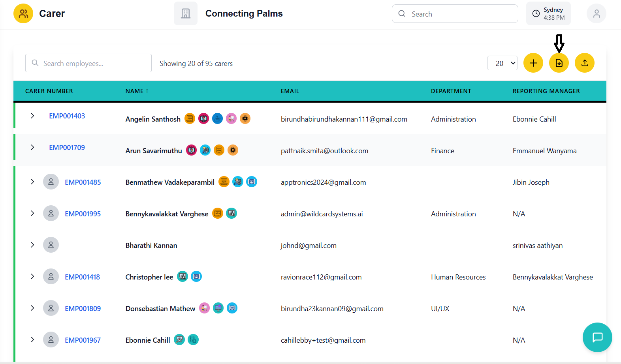The height and width of the screenshot is (364, 621).
Task: Click the Carer logo icon
Action: (23, 14)
